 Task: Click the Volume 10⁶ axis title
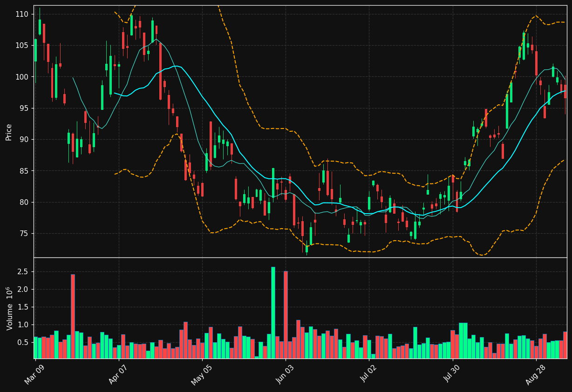click(9, 308)
